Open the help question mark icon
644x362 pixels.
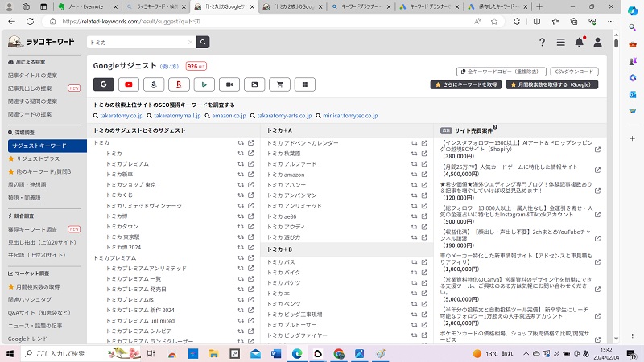[542, 42]
